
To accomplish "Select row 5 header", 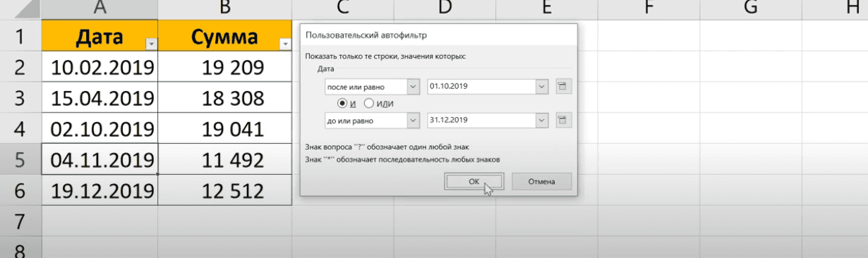I will [x=20, y=159].
